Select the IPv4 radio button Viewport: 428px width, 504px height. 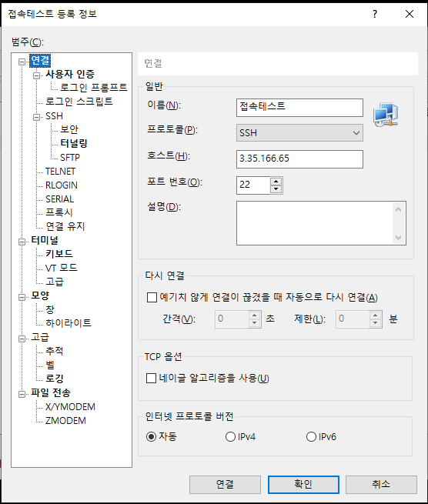pos(230,437)
